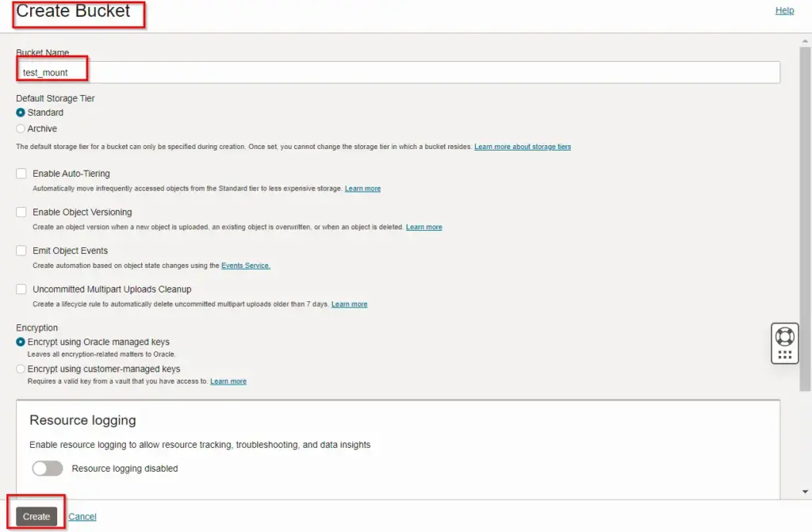The height and width of the screenshot is (532, 812).
Task: Enable Uncommitted Multipart Uploads Cleanup
Action: click(21, 289)
